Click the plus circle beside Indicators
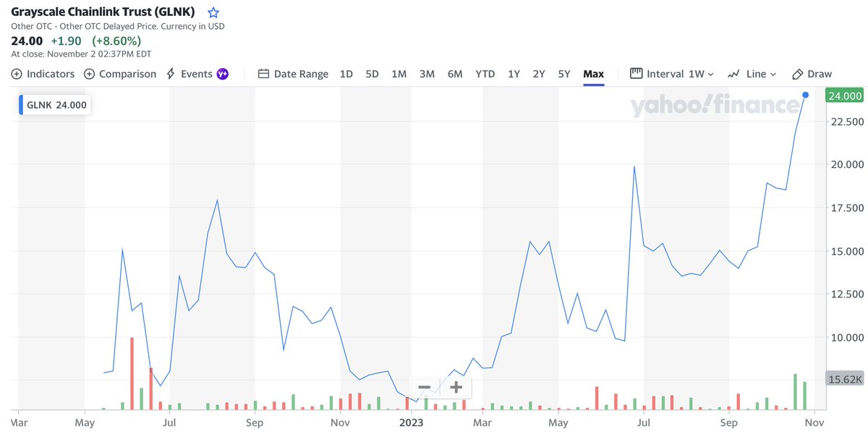Viewport: 868px width, 442px height. [x=17, y=74]
